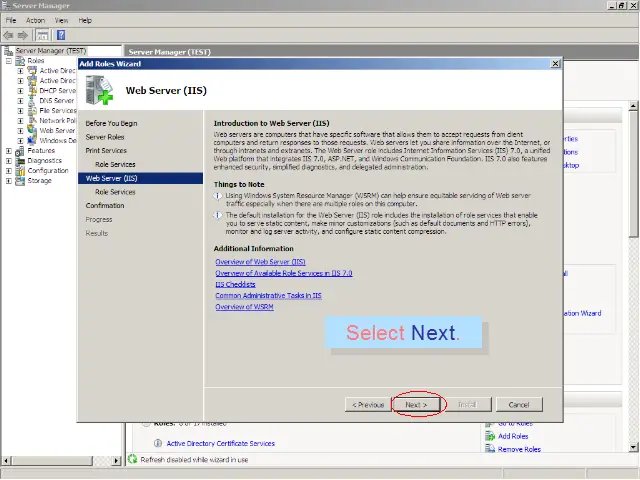
Task: Click the blue Help toolbar icon
Action: pyautogui.click(x=60, y=35)
